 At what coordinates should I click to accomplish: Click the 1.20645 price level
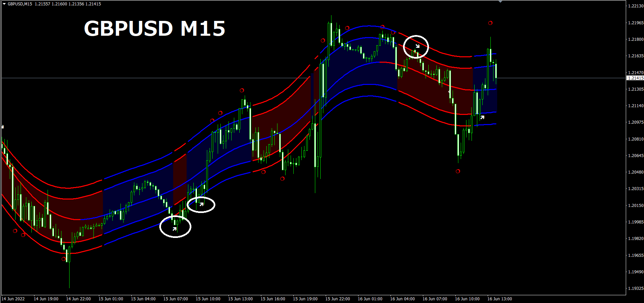click(636, 156)
